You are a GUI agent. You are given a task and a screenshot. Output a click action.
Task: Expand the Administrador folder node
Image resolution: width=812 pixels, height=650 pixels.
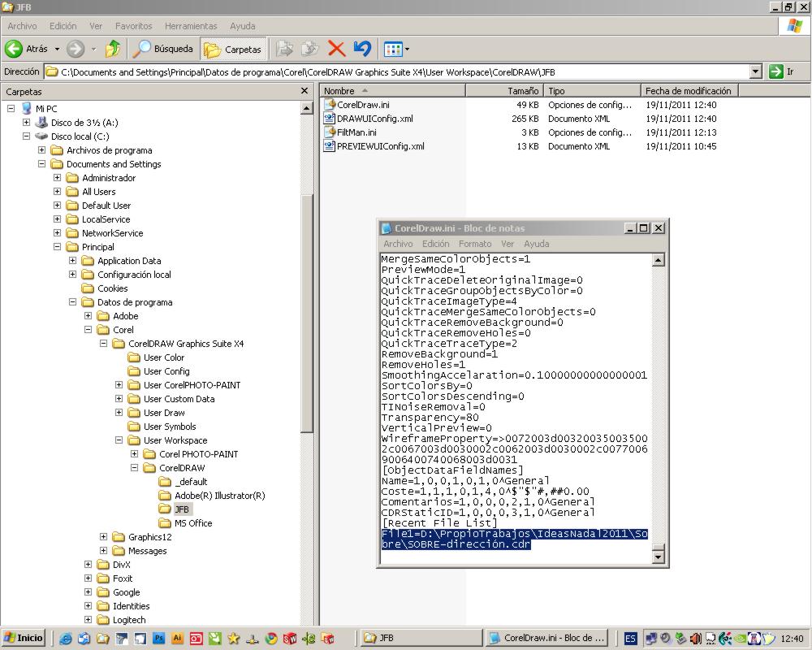point(58,177)
